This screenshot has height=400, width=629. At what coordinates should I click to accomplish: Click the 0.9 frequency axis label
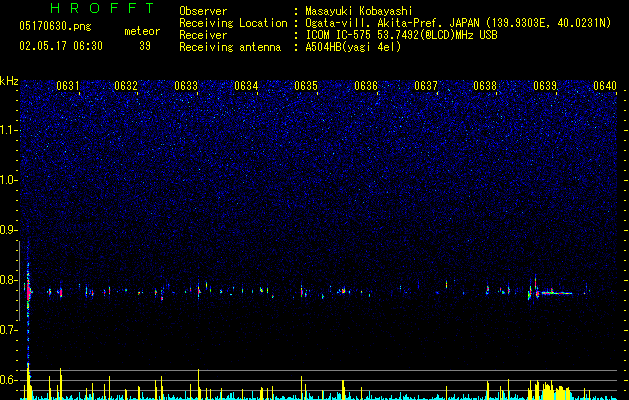pyautogui.click(x=8, y=230)
